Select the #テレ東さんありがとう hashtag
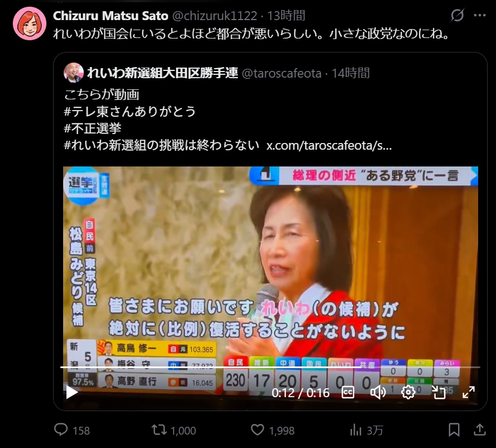Image resolution: width=496 pixels, height=448 pixels. [x=130, y=111]
